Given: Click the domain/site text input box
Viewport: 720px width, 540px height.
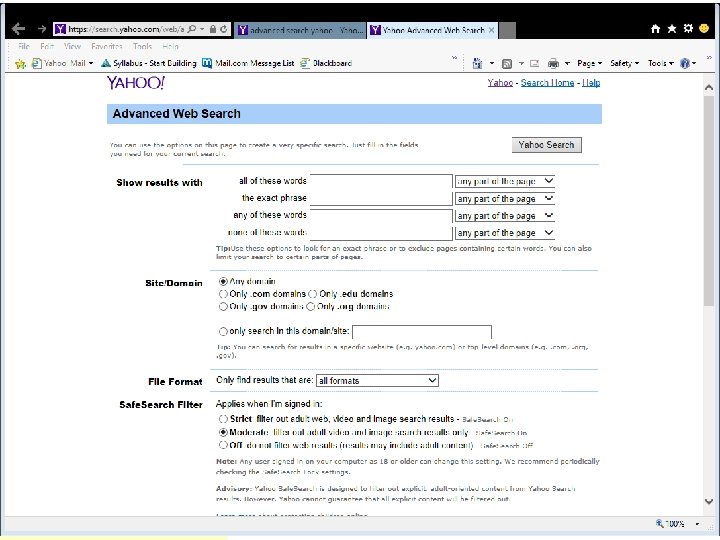Looking at the screenshot, I should pyautogui.click(x=422, y=332).
